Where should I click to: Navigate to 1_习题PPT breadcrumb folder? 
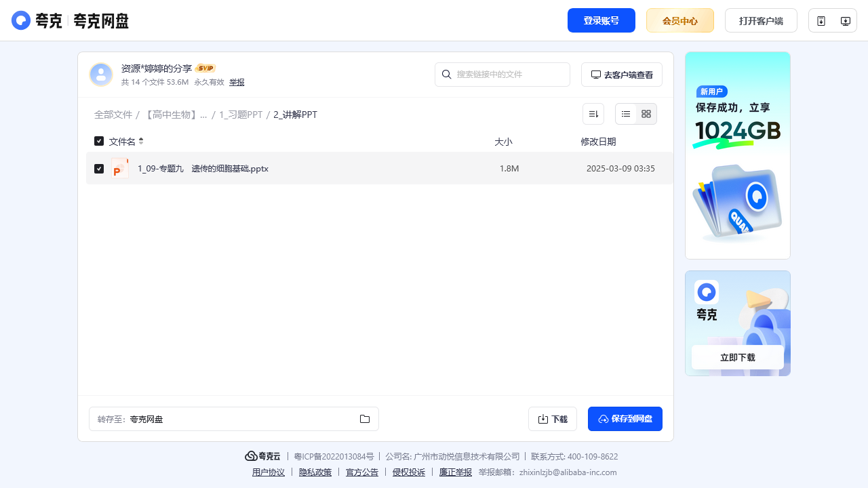tap(241, 115)
